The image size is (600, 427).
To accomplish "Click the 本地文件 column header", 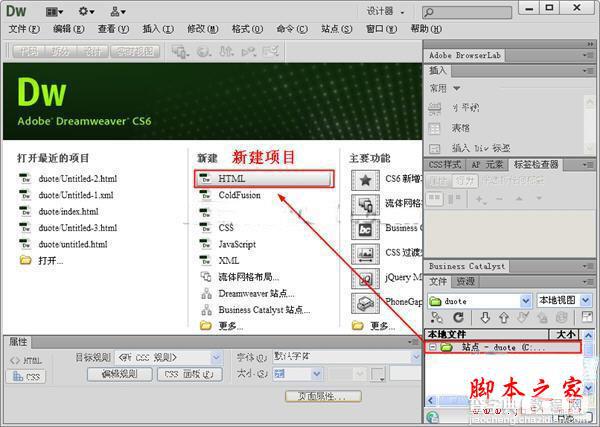I will [486, 334].
